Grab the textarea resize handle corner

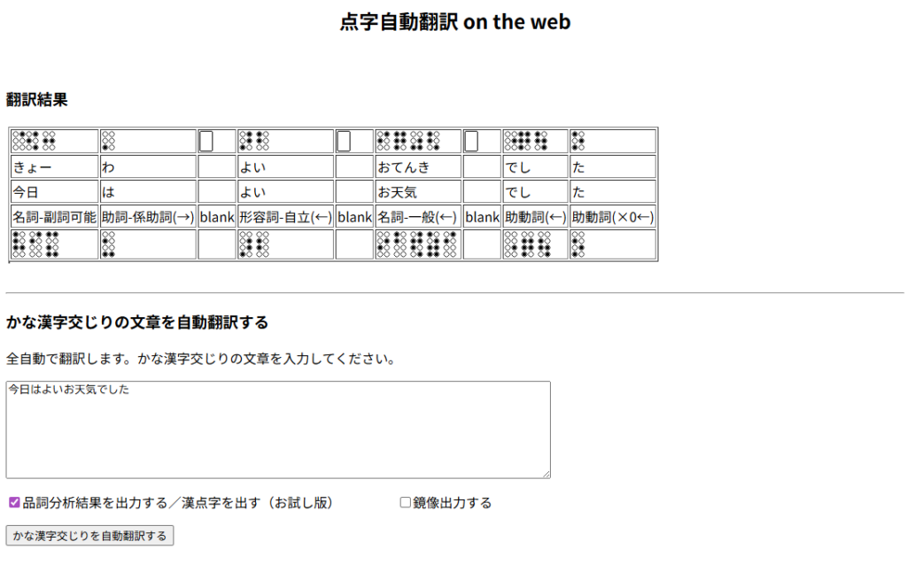[546, 474]
